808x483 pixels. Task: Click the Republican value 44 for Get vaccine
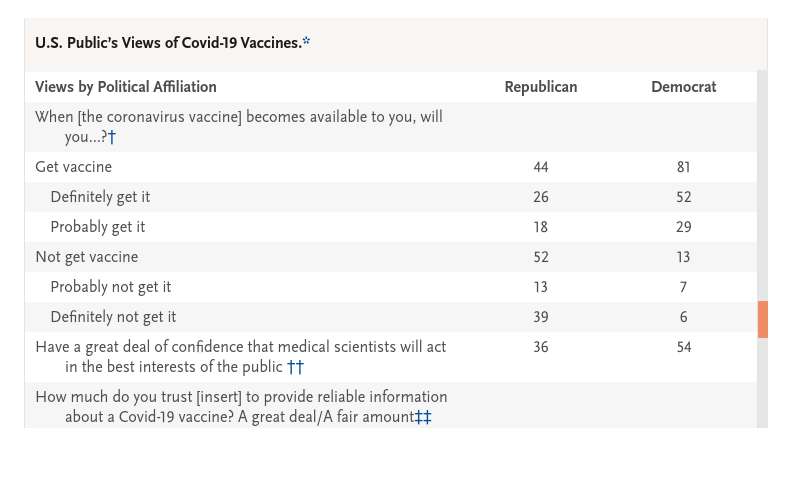click(x=540, y=167)
